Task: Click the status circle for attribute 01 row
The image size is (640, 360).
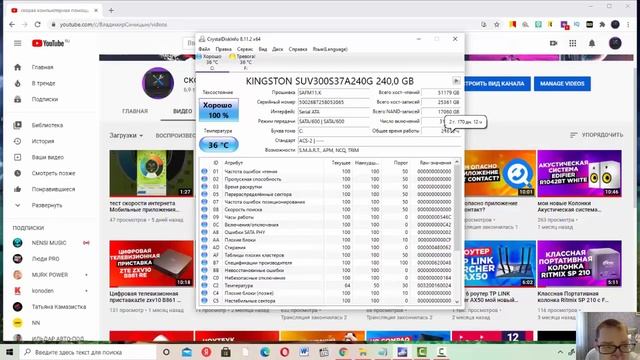Action: pyautogui.click(x=204, y=171)
